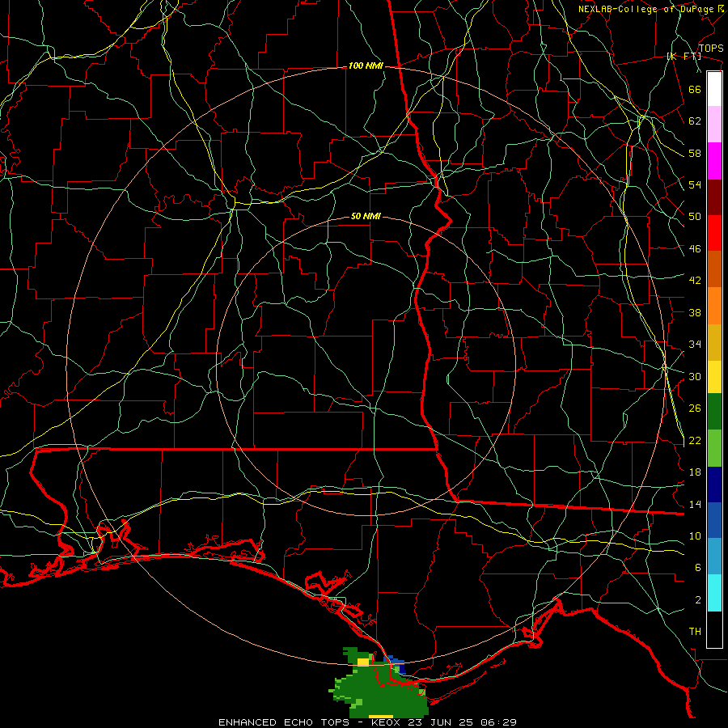Viewport: 728px width, 728px height.
Task: Click the "TOPS" legend title
Action: coord(711,49)
